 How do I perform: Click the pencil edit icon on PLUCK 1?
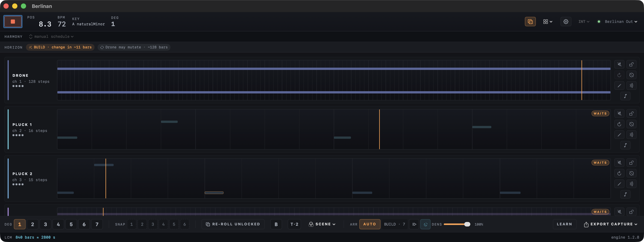coord(619,135)
